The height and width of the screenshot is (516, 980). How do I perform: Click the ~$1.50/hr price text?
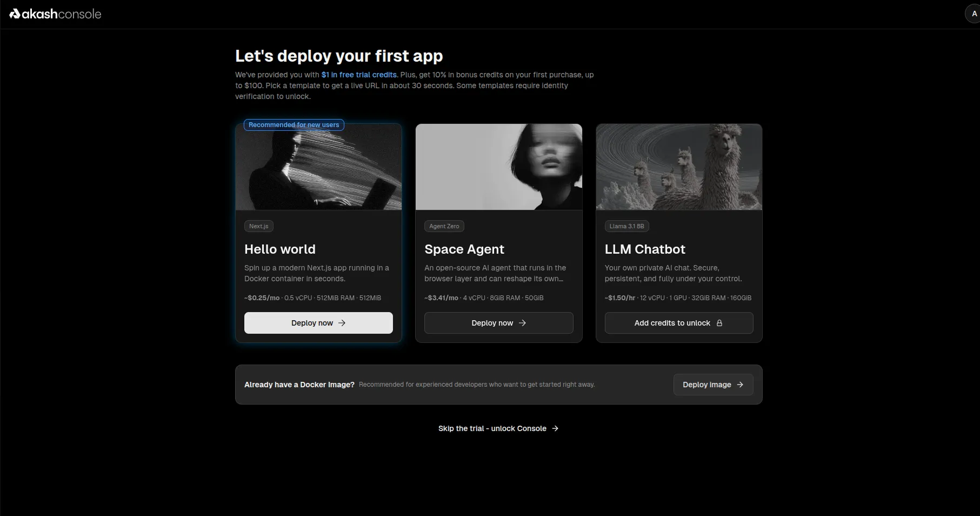[x=620, y=298]
